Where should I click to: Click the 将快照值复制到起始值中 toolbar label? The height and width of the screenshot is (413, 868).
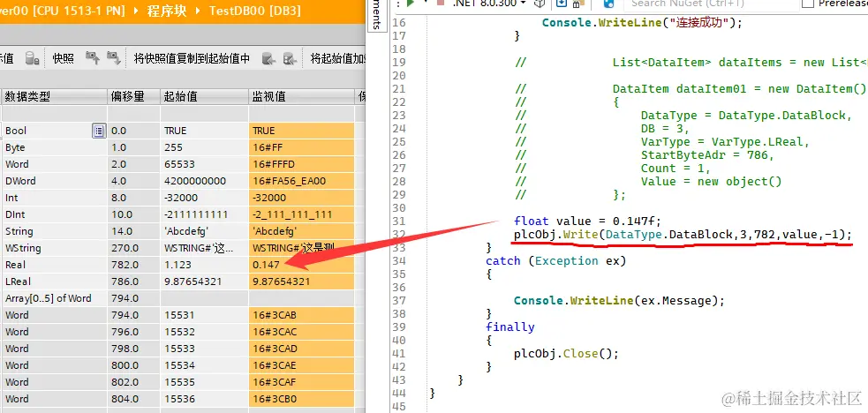(x=192, y=58)
